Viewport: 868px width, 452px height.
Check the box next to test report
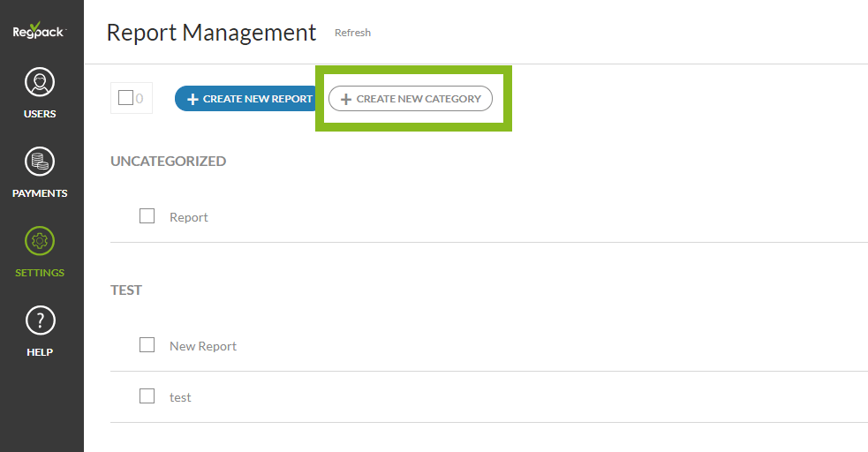point(147,396)
